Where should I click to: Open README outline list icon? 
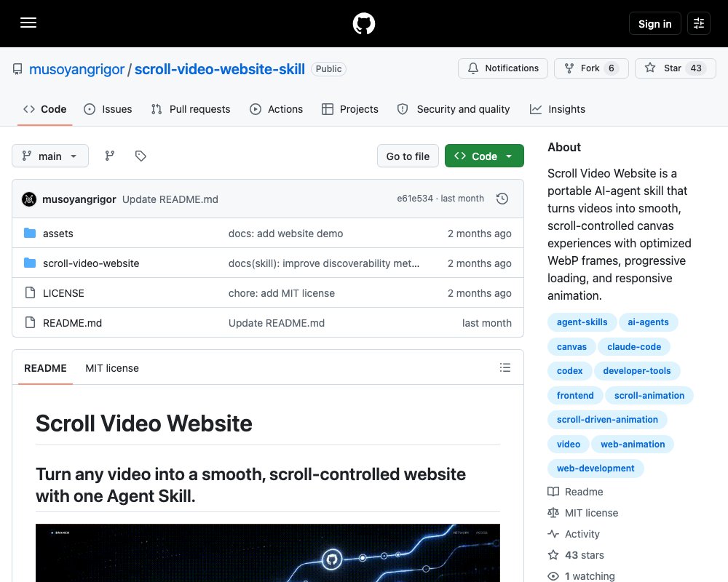point(505,367)
